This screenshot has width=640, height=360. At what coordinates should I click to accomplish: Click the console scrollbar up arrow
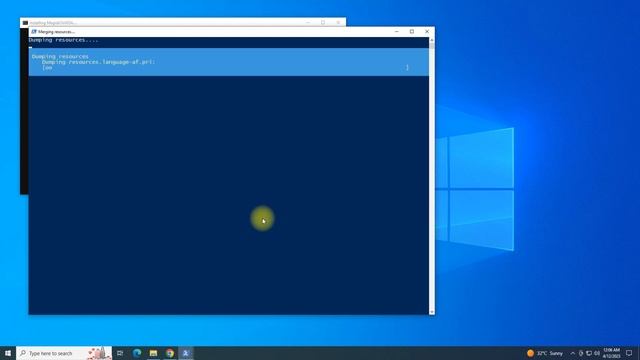coord(432,40)
